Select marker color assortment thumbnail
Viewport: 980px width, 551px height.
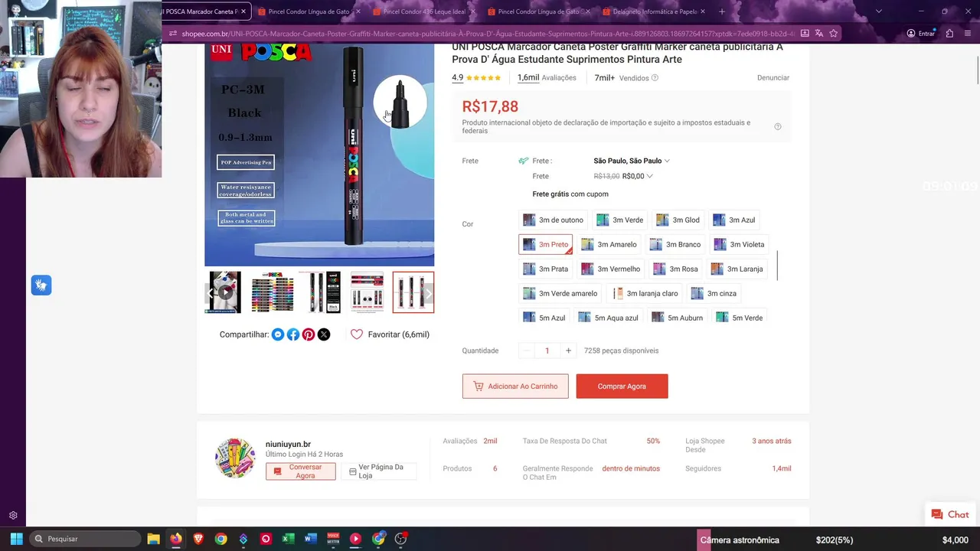point(273,292)
